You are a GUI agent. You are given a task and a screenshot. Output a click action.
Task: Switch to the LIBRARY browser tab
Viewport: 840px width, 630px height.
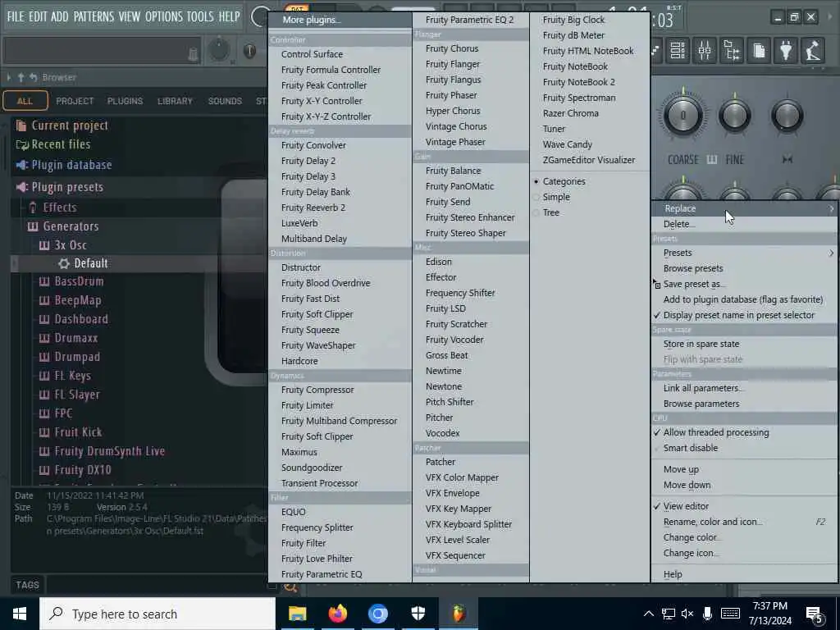[175, 101]
